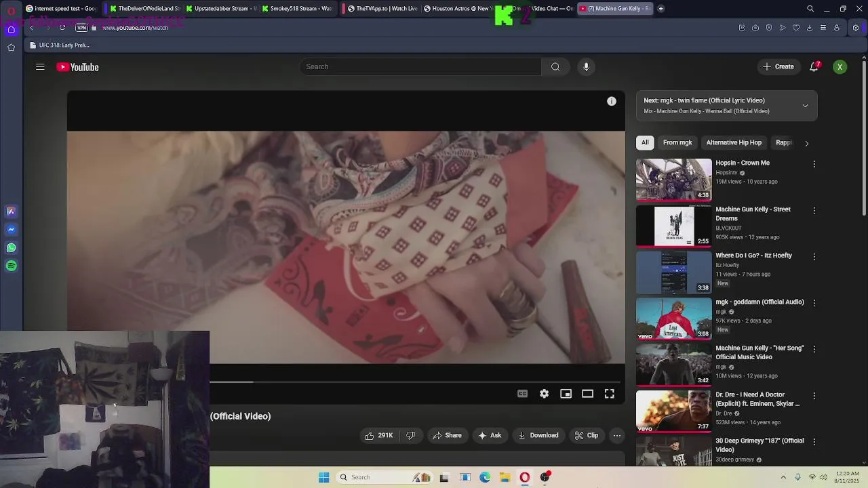
Task: Click the Create button
Action: [x=778, y=66]
